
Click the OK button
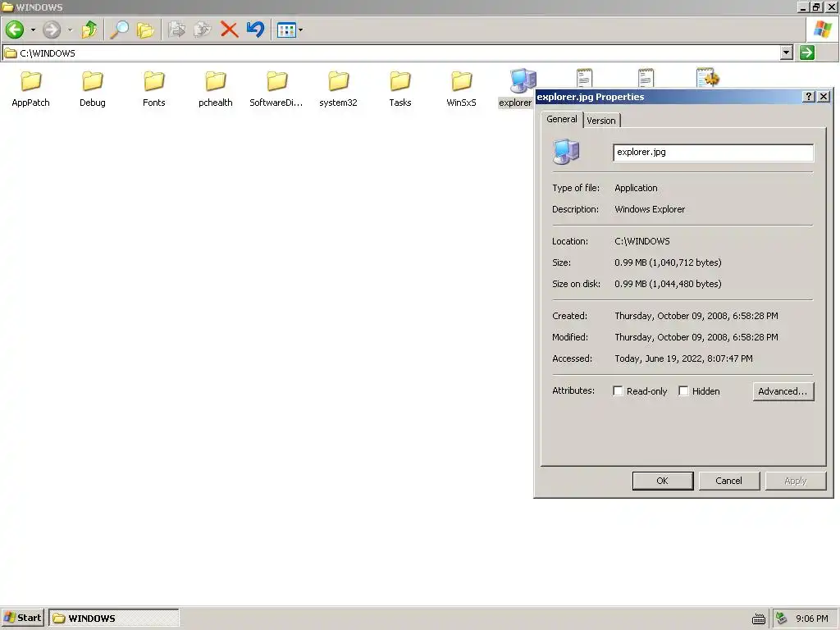pyautogui.click(x=663, y=481)
